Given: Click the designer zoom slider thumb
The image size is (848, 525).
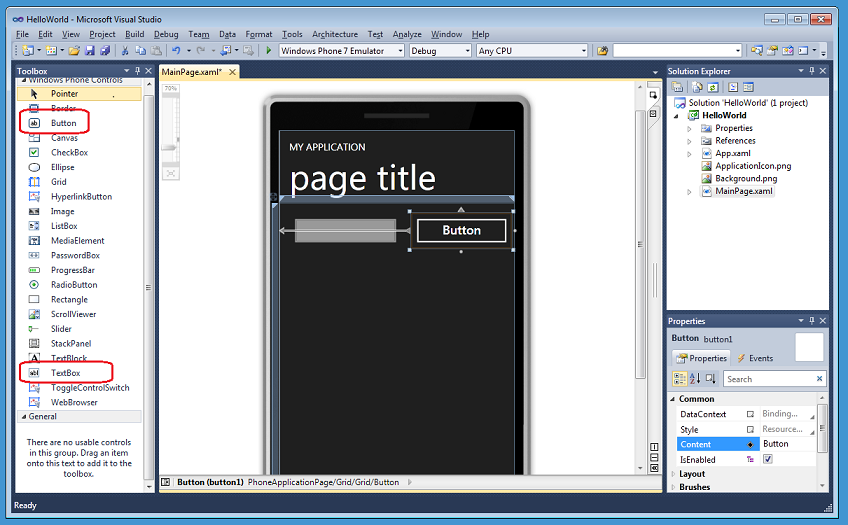Looking at the screenshot, I should pyautogui.click(x=170, y=147).
